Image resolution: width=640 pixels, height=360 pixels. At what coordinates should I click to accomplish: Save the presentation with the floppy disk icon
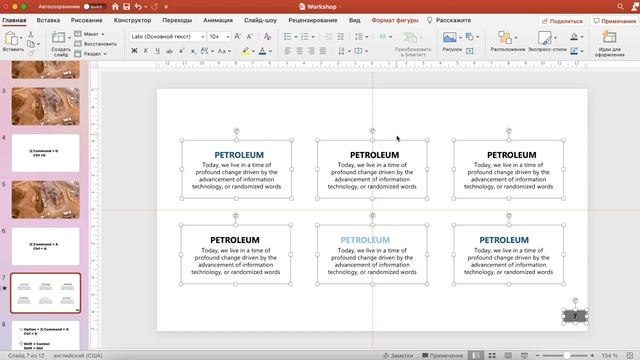(x=127, y=7)
